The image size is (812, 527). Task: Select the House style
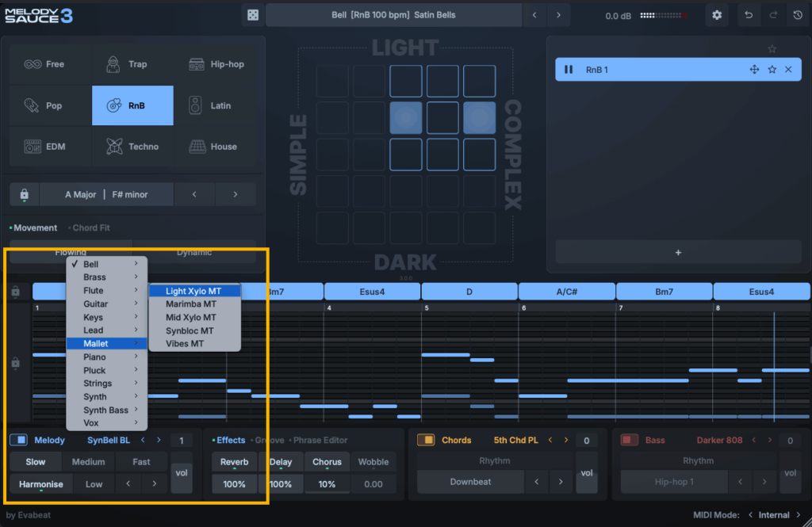pyautogui.click(x=216, y=147)
